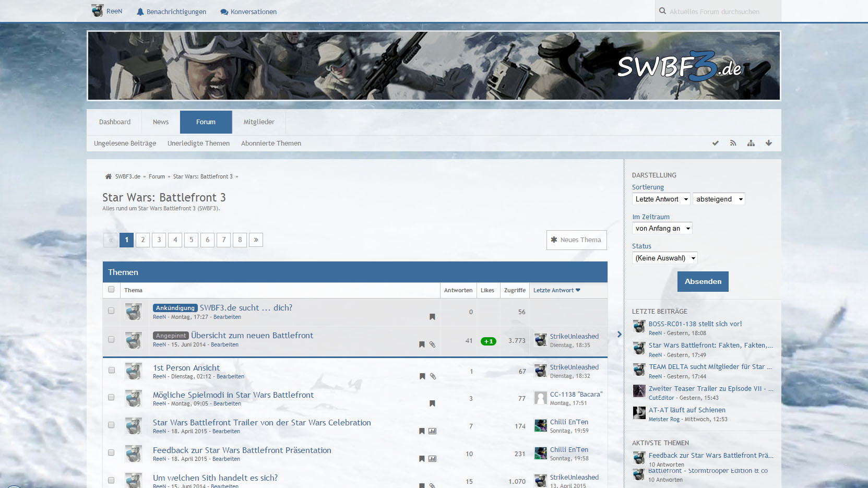Open the News tab
The height and width of the screenshot is (488, 868).
pos(161,122)
